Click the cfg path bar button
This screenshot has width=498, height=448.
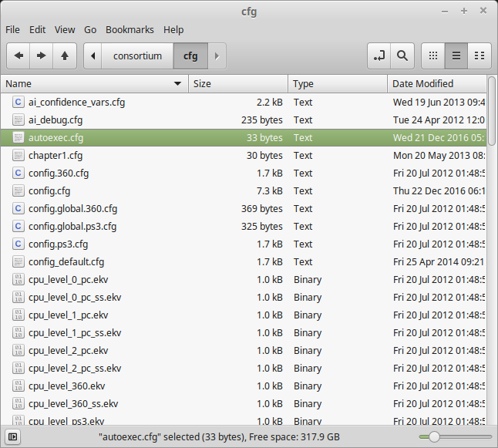click(x=190, y=56)
